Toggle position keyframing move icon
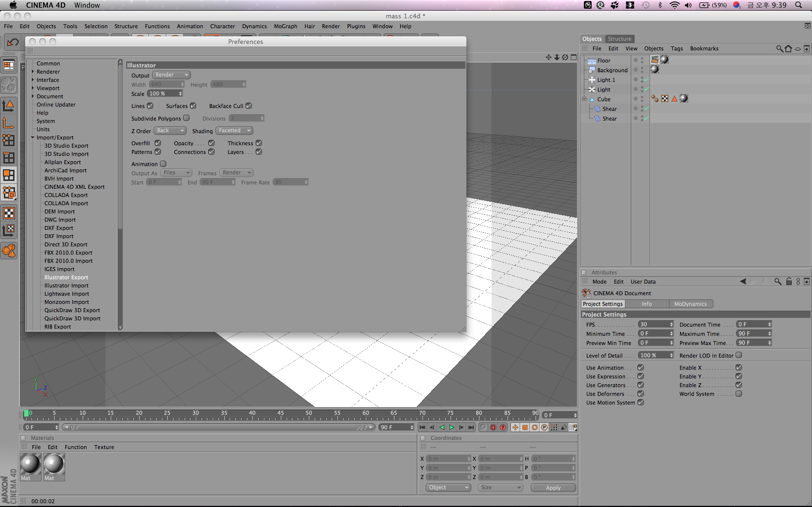Screen dimensions: 812x507 tap(515, 428)
